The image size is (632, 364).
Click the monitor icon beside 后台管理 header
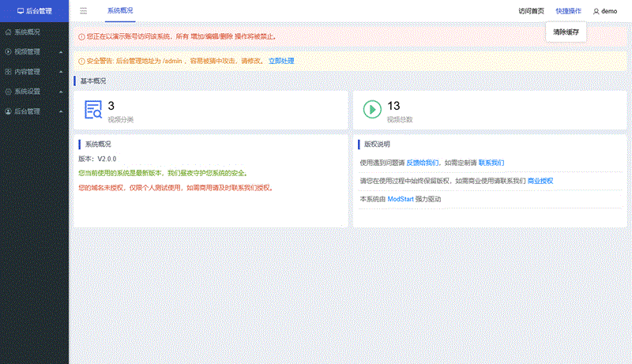pos(21,11)
